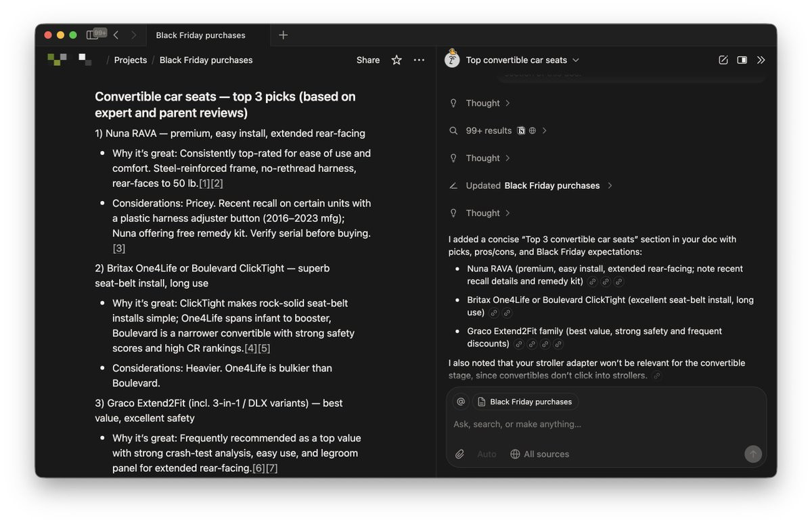Open citation [1] after rear-faces to 50 lb
812x524 pixels.
pyautogui.click(x=204, y=183)
